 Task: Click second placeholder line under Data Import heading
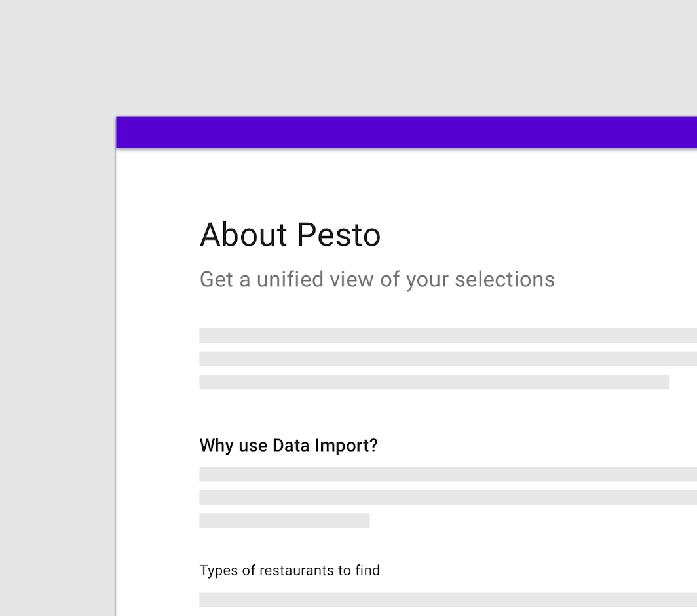click(x=448, y=497)
